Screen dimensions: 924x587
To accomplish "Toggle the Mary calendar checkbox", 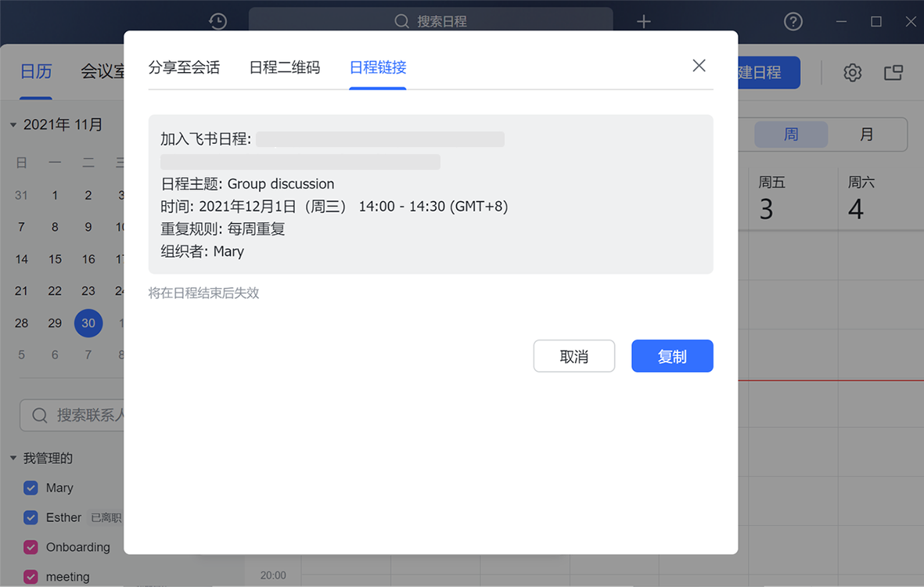I will [31, 488].
